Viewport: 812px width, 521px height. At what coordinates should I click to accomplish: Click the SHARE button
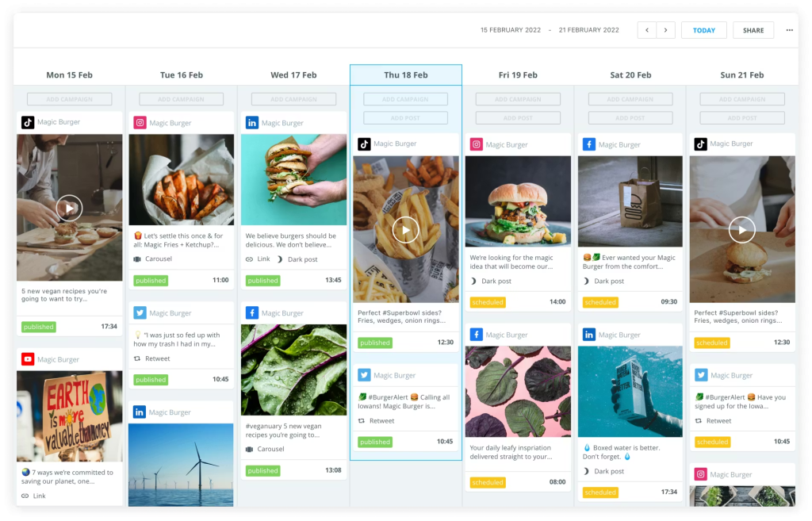pos(753,30)
